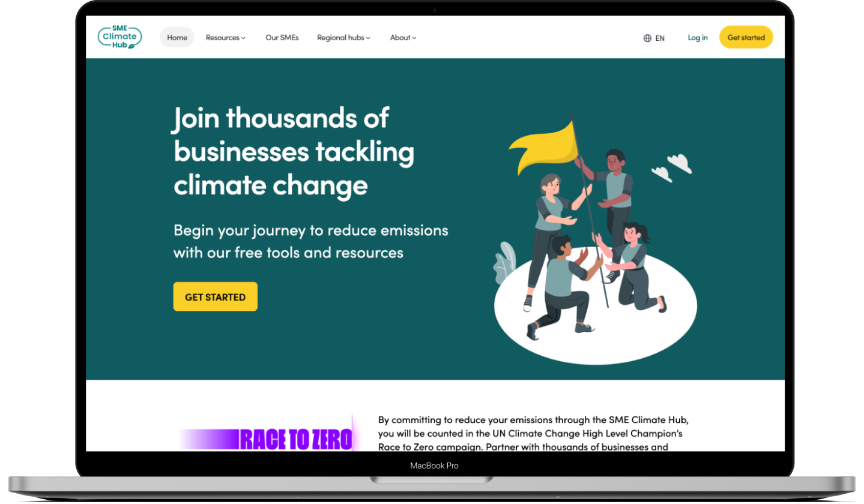Click the free tools and resources subtitle
Screen dimensions: 864x504
click(311, 241)
